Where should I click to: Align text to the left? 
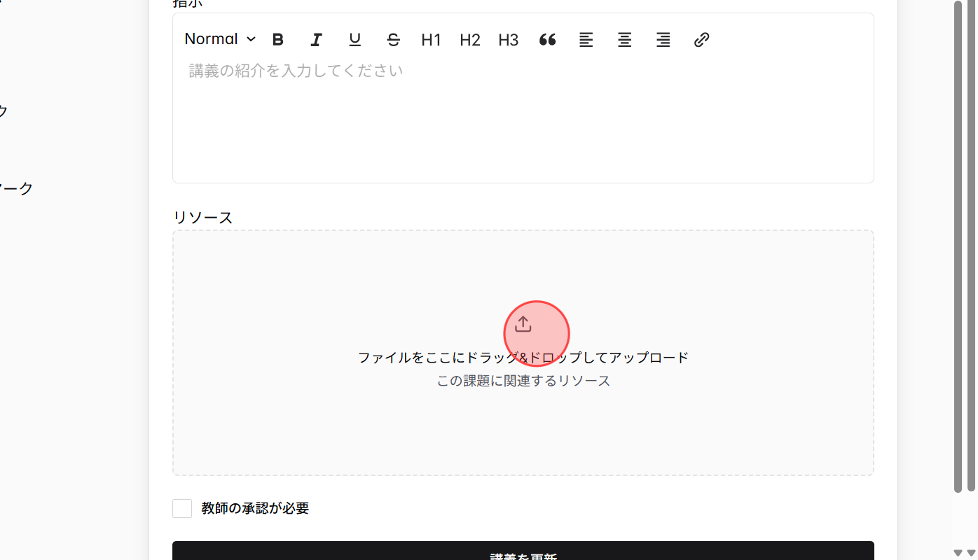[586, 39]
